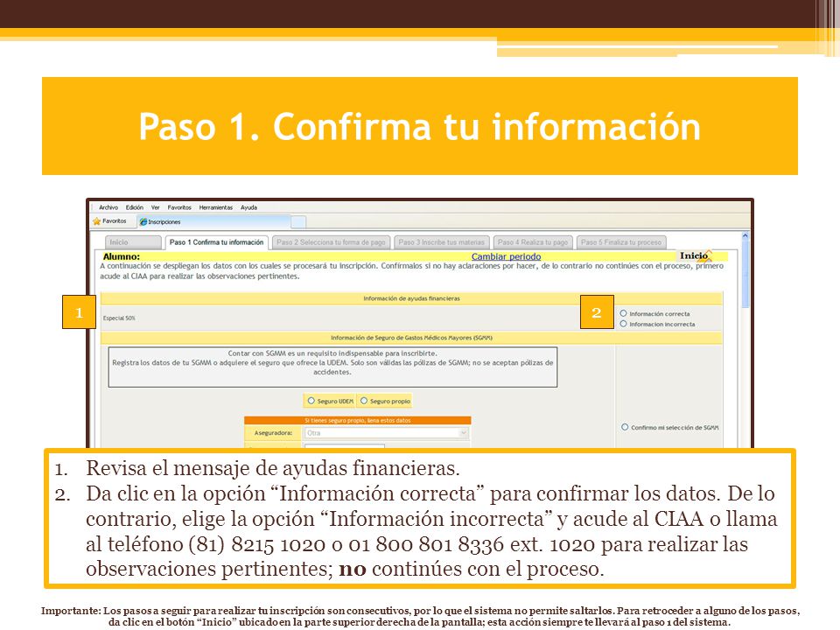
Task: Select Confirmo mi selección de SGMM
Action: point(625,427)
